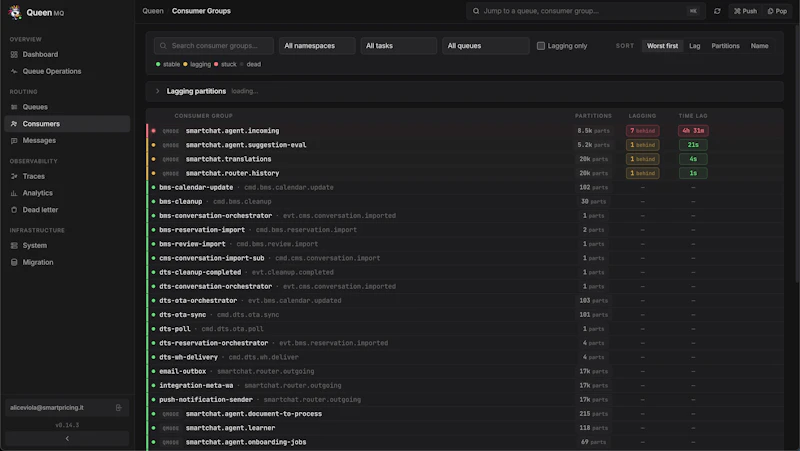Image resolution: width=800 pixels, height=451 pixels.
Task: Open the dts-ota-sync group
Action: [x=182, y=315]
